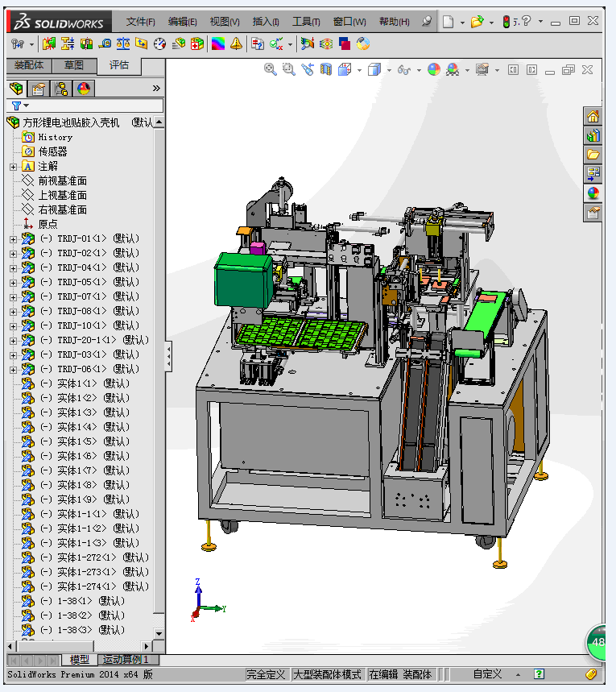Click the red and blue overlapping squares icon
This screenshot has height=692, width=616.
344,44
